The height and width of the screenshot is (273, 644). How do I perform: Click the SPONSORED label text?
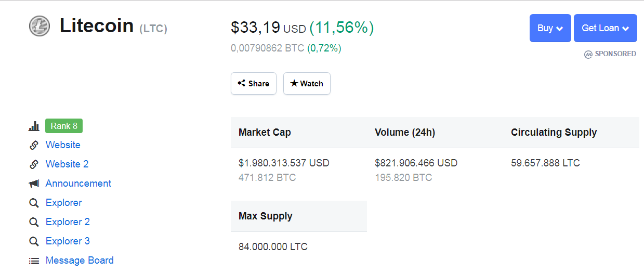pyautogui.click(x=615, y=54)
